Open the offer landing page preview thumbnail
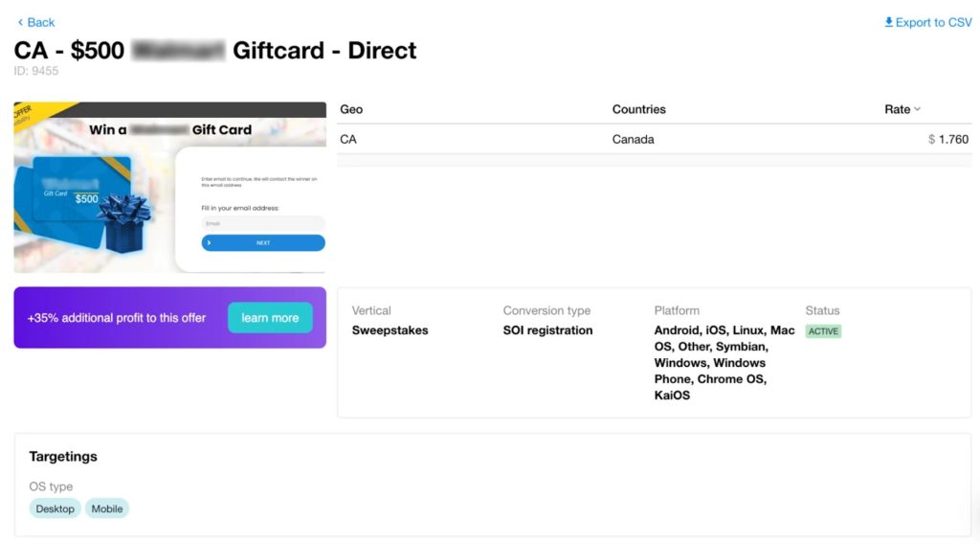The height and width of the screenshot is (544, 980). (x=170, y=187)
